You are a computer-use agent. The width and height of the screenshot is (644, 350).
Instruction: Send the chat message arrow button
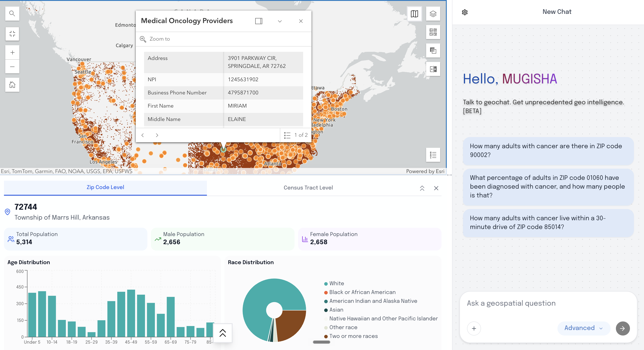[622, 328]
